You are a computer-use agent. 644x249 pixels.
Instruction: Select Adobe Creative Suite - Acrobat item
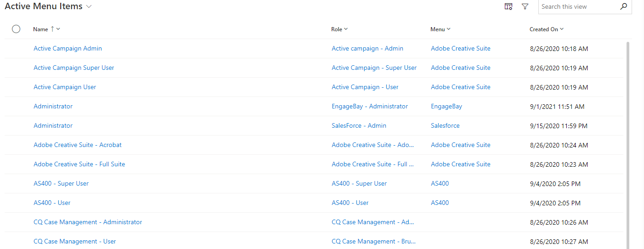tap(77, 145)
